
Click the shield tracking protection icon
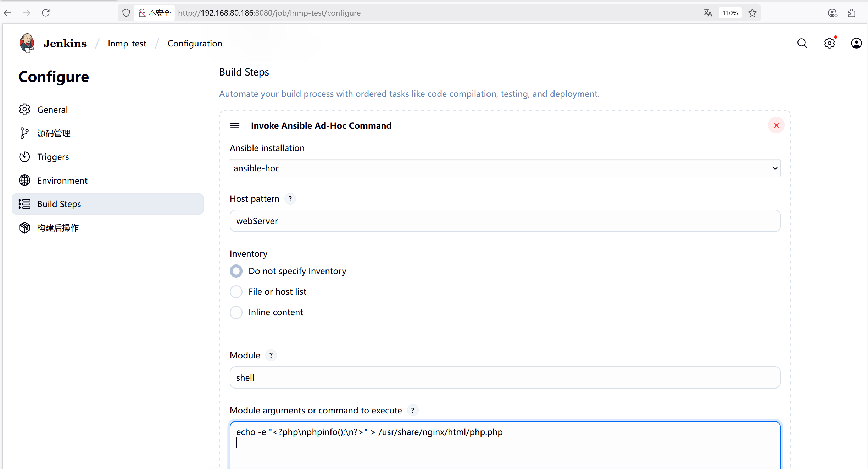(126, 13)
